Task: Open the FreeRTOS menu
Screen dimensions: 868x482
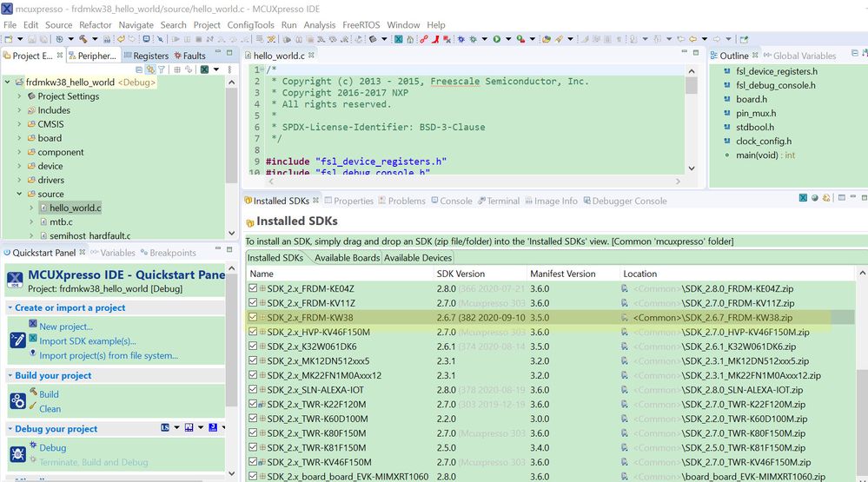Action: (x=361, y=25)
